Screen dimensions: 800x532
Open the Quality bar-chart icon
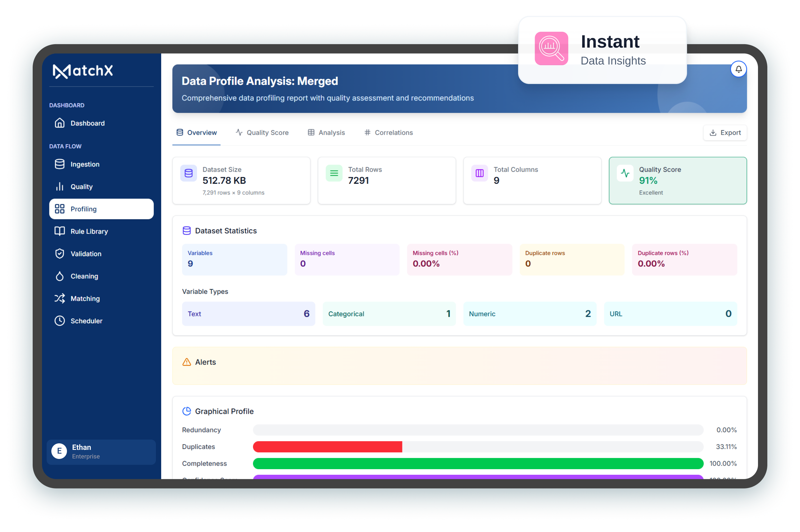click(x=60, y=186)
